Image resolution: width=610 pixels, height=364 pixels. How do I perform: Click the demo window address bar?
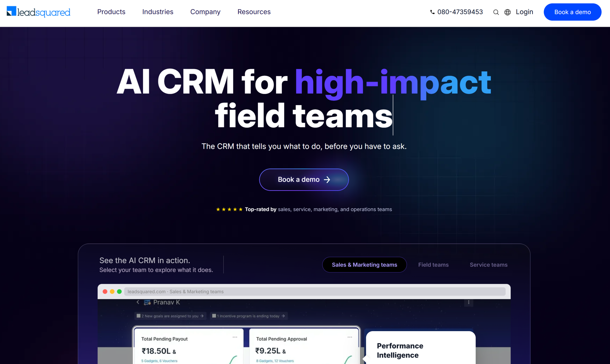click(x=315, y=291)
